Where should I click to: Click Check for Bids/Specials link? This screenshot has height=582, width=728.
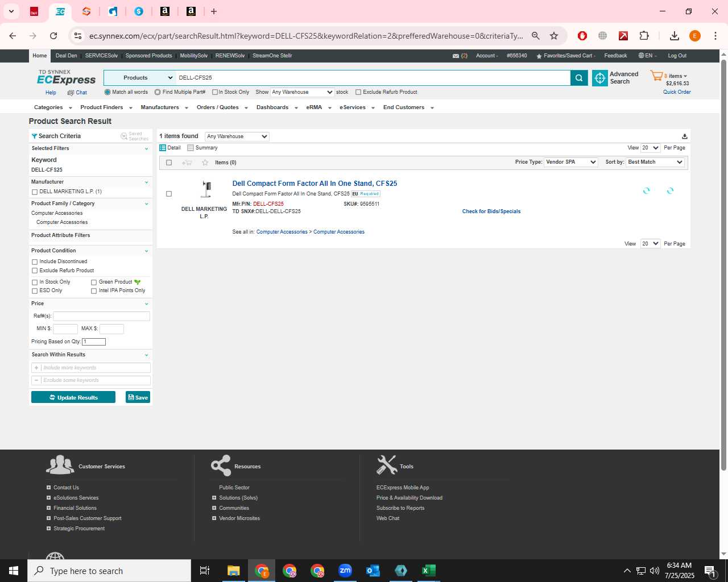click(x=491, y=211)
